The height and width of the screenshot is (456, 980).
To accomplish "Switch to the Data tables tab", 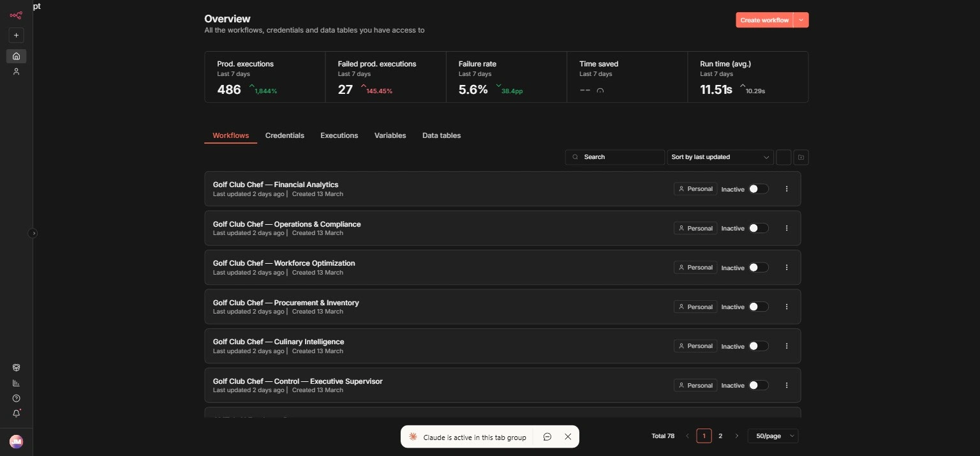I will click(x=442, y=135).
